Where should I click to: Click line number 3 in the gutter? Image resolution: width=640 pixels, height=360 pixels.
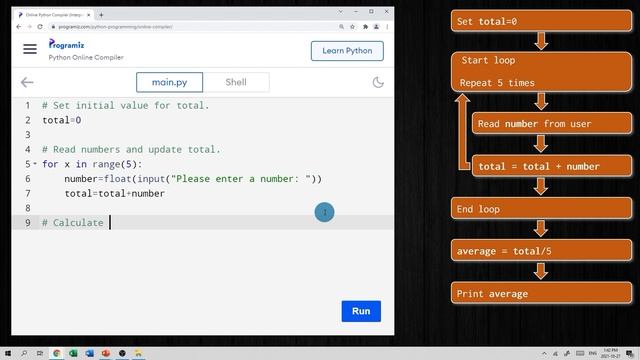(x=28, y=135)
